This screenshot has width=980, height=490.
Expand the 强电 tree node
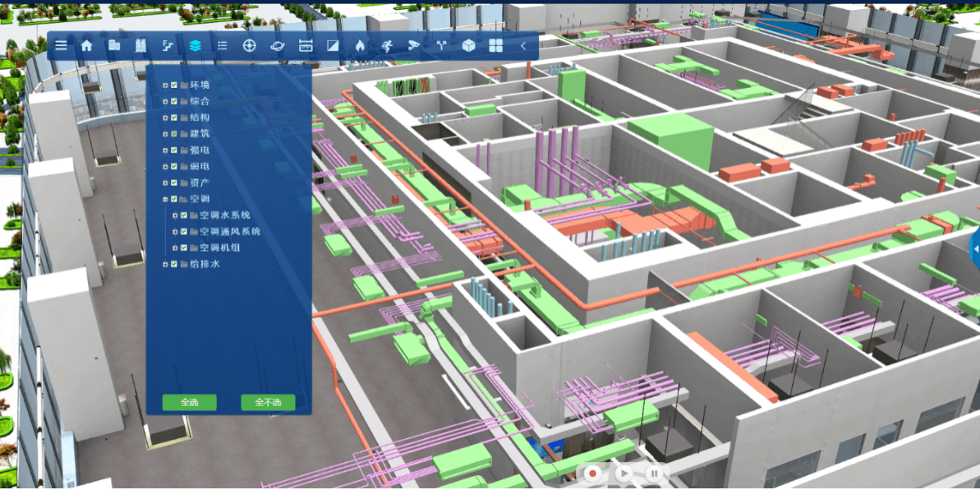[x=166, y=150]
